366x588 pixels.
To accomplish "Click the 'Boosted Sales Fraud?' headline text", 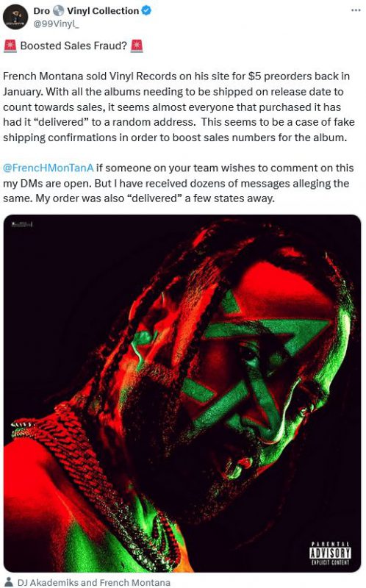I will tap(73, 46).
